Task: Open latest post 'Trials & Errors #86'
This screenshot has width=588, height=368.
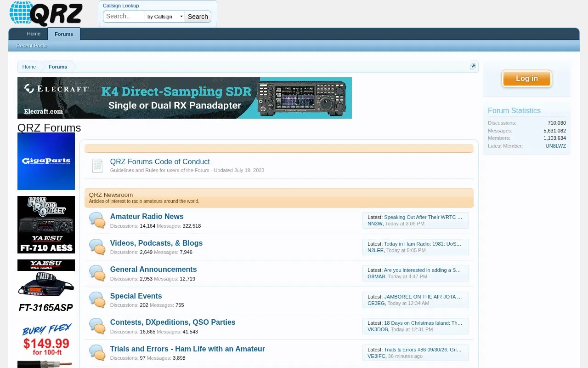Action: (x=423, y=350)
